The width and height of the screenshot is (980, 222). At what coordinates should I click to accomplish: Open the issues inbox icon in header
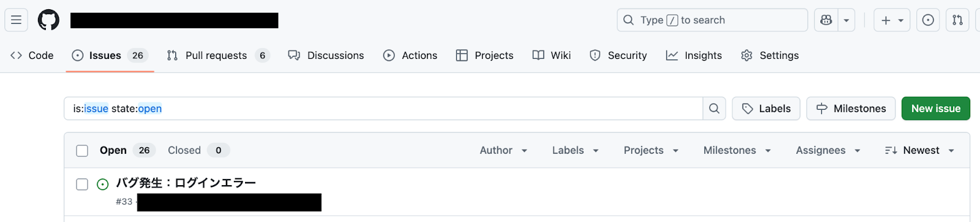[x=928, y=20]
